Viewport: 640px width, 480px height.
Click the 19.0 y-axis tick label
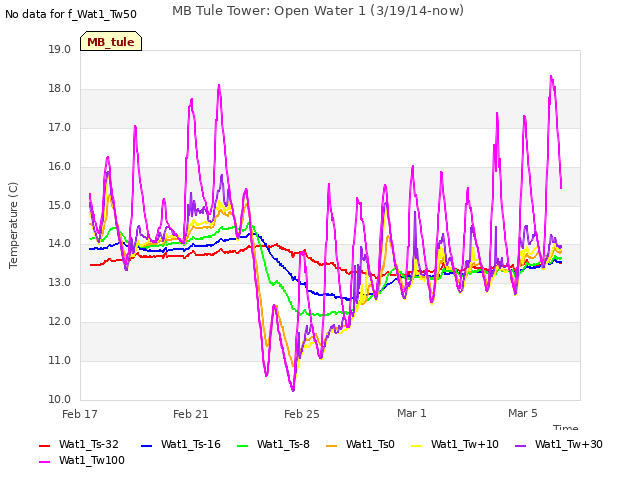pyautogui.click(x=60, y=50)
